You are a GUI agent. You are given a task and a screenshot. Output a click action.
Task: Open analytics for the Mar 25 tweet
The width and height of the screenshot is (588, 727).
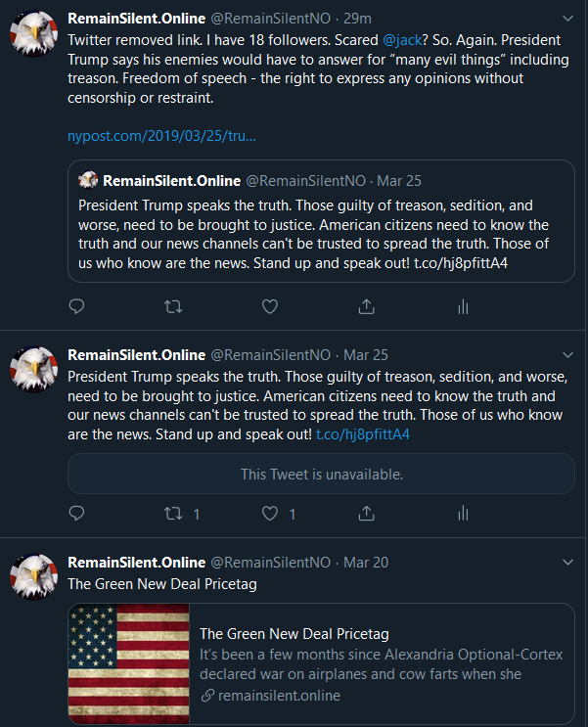pyautogui.click(x=462, y=513)
